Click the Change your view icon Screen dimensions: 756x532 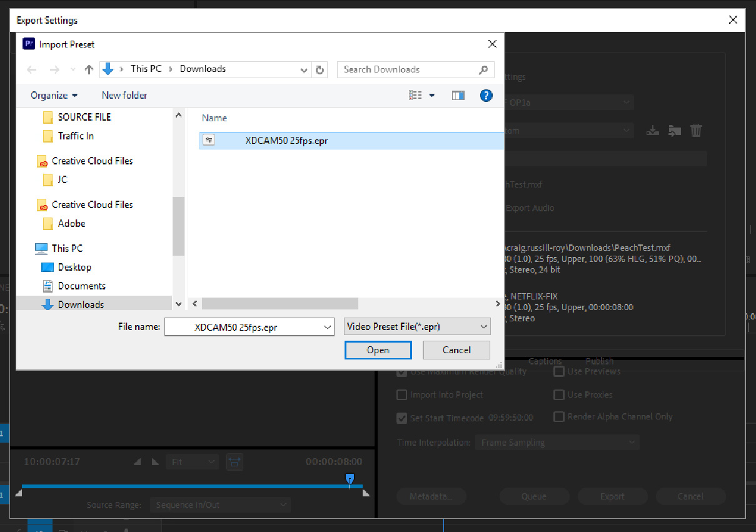(x=418, y=95)
